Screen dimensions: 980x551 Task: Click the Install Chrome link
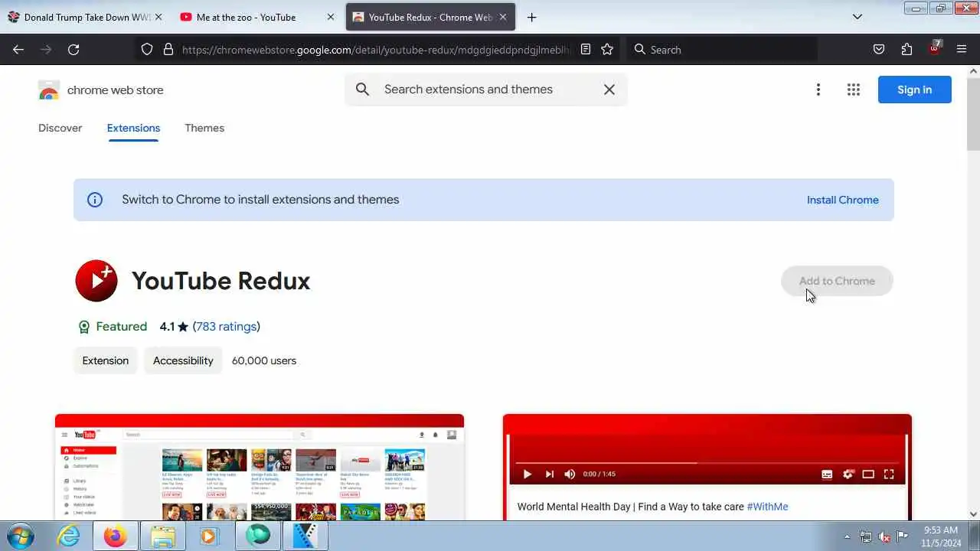(x=843, y=200)
